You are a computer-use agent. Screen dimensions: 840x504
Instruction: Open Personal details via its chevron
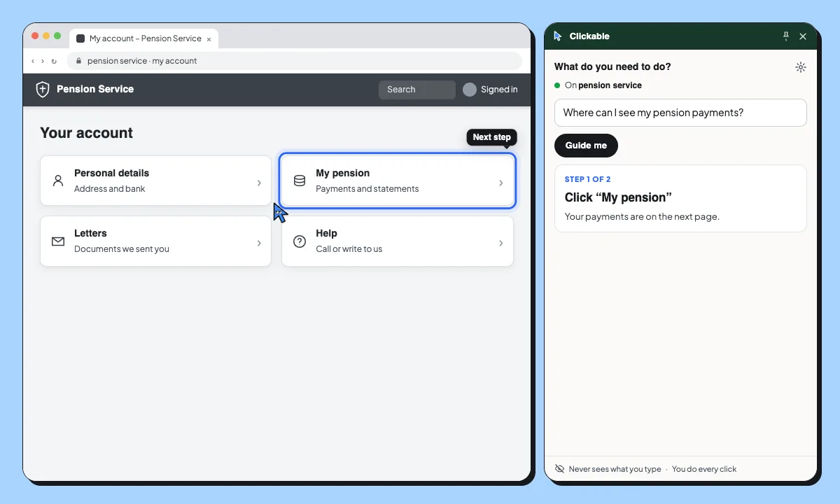pos(259,183)
